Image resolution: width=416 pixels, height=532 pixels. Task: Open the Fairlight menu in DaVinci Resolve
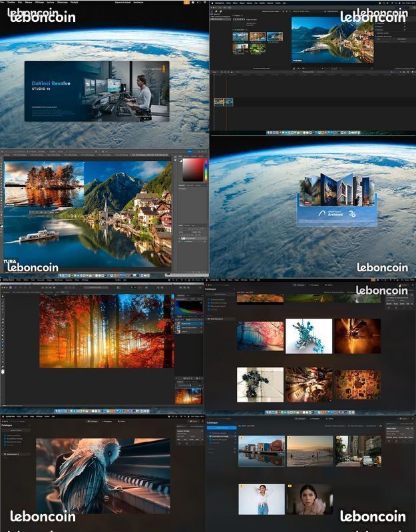pyautogui.click(x=75, y=2)
